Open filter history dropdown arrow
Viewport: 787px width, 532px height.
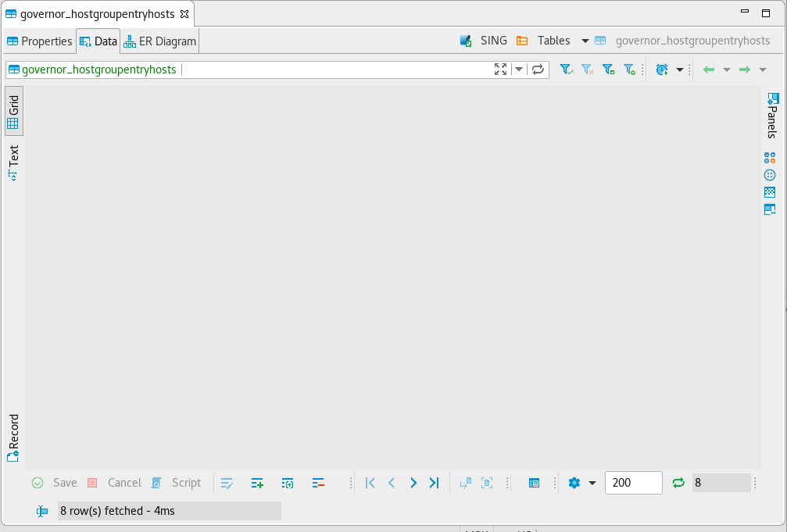point(519,70)
